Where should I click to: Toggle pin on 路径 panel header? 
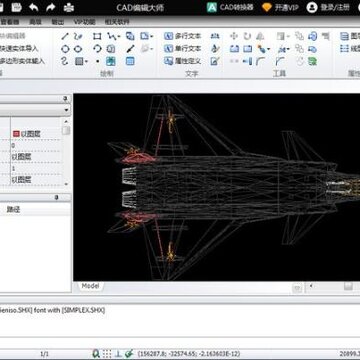point(56,198)
